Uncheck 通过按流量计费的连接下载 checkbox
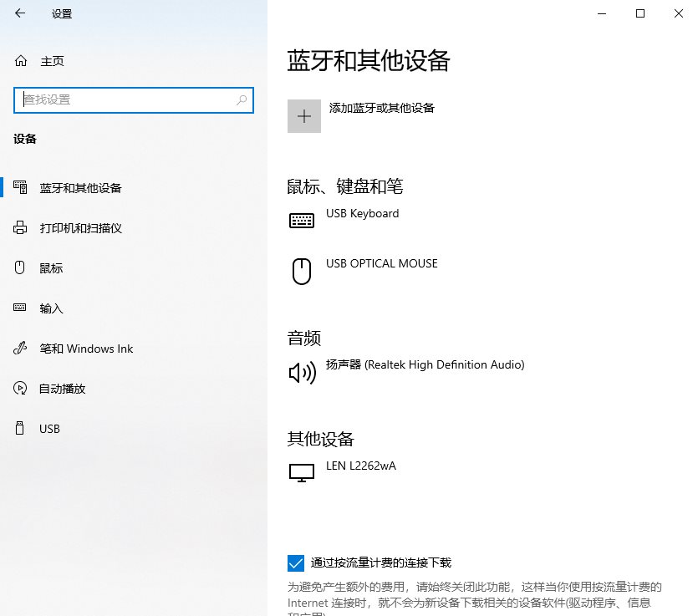 296,563
